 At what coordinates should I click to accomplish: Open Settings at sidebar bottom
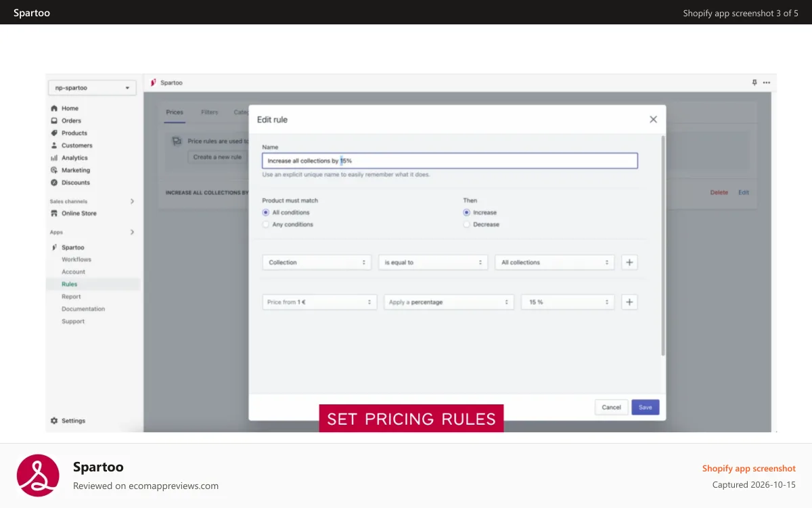click(x=68, y=421)
